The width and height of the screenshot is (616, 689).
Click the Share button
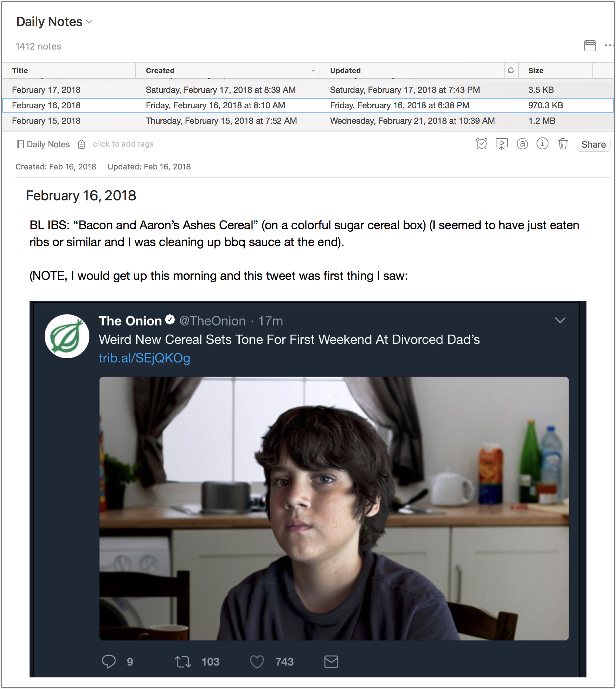click(x=593, y=144)
